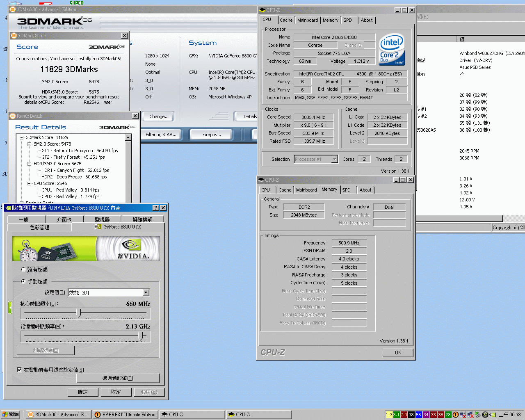Collapse the HDR/SM3.0 Score: 5675 node

pyautogui.click(x=30, y=164)
